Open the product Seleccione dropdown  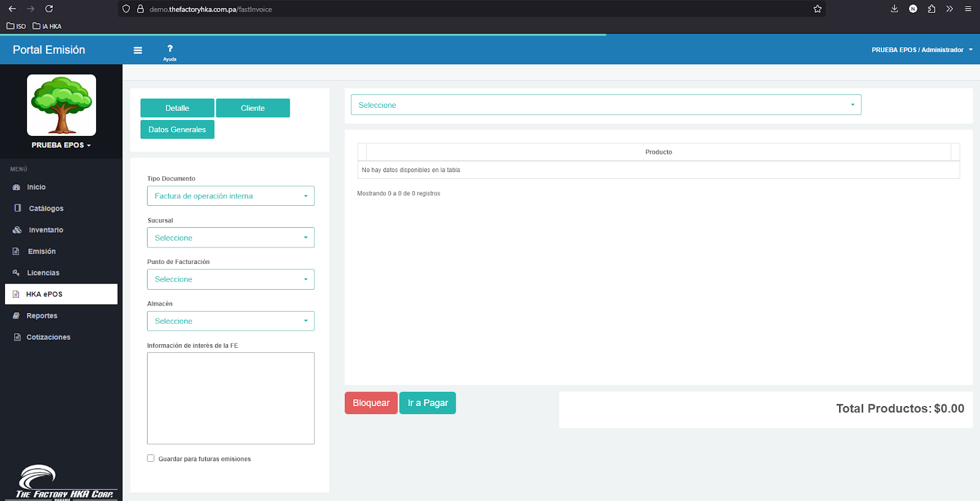[x=606, y=105]
